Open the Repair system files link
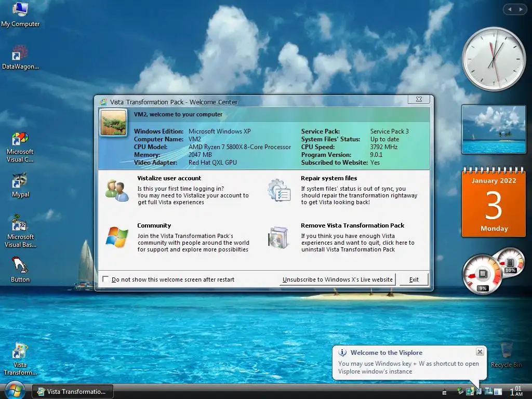 pyautogui.click(x=329, y=178)
